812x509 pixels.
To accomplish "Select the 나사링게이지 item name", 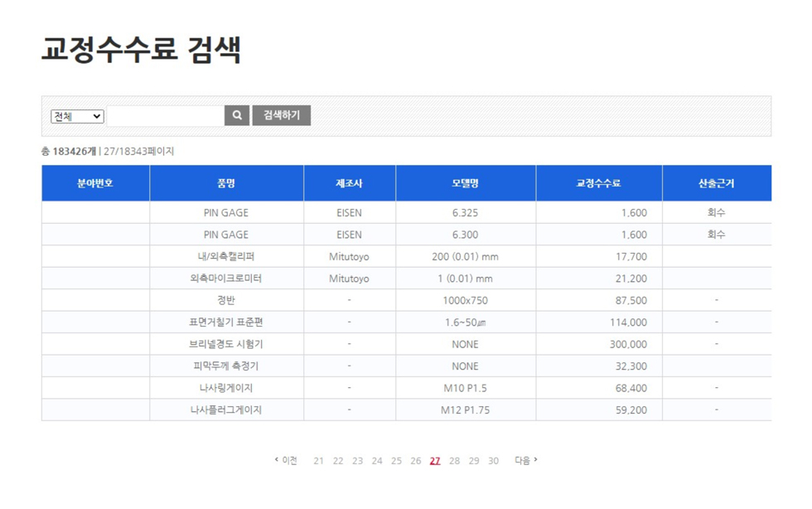I will click(x=225, y=388).
